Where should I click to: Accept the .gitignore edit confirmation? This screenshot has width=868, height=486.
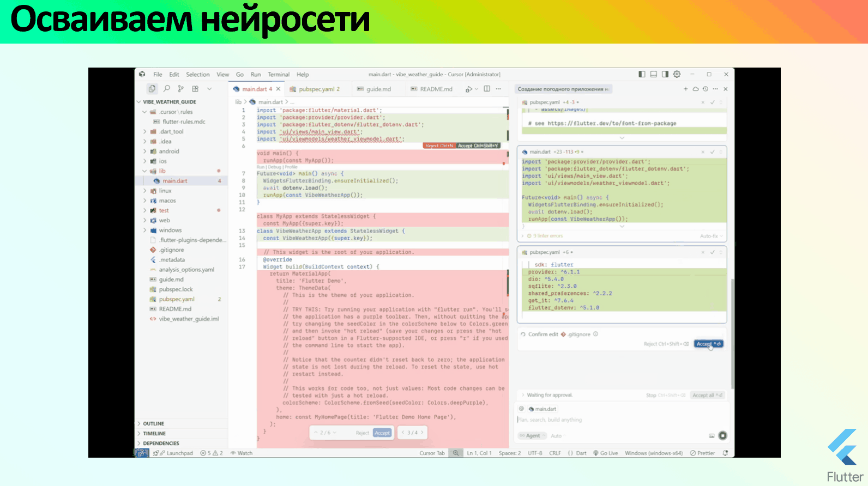708,344
